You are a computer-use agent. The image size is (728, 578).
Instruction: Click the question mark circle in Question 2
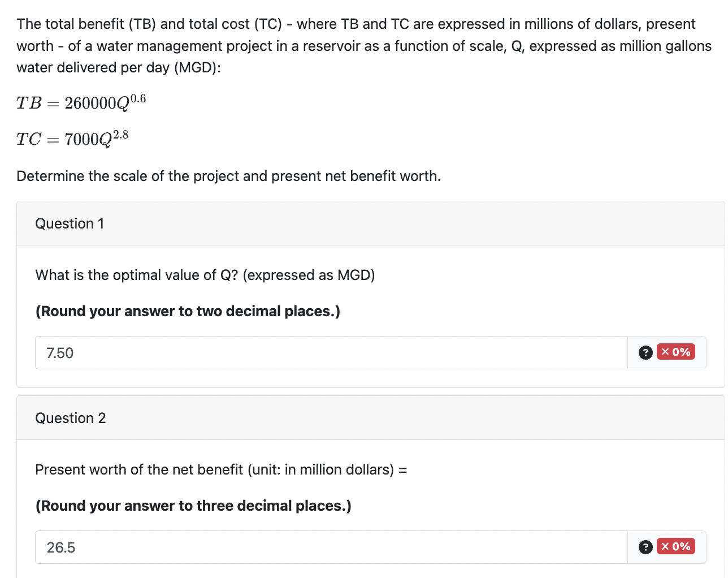645,546
